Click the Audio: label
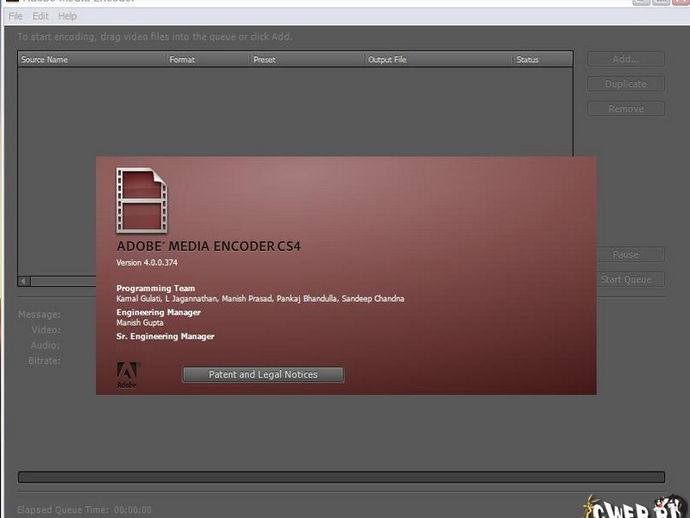 click(45, 345)
